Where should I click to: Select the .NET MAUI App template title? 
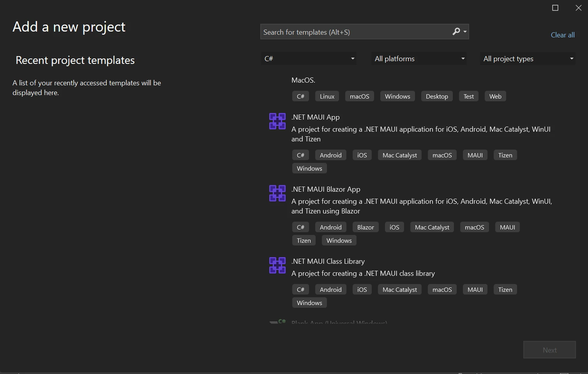click(316, 117)
